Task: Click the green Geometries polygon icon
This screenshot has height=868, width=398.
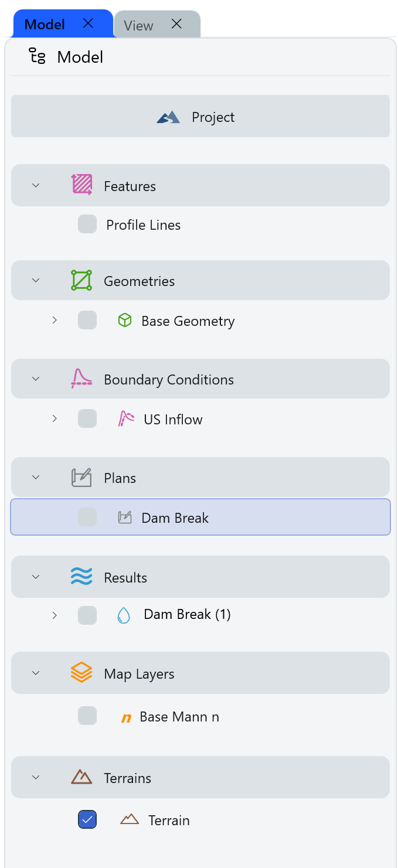Action: point(81,280)
